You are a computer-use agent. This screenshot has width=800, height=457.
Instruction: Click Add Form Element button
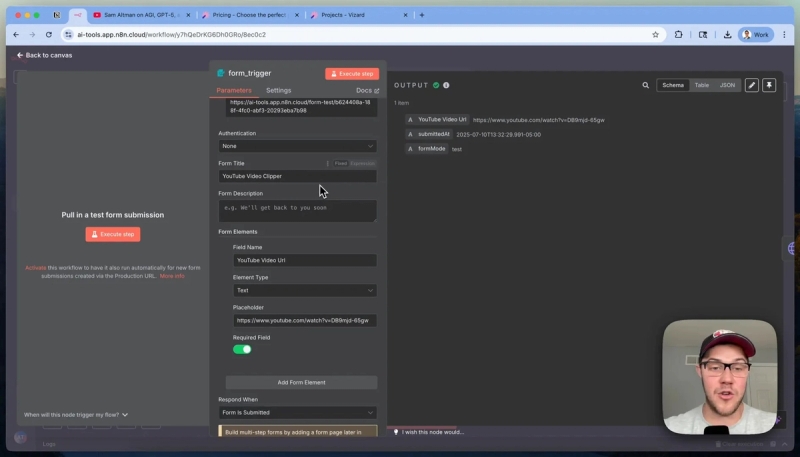click(x=301, y=383)
